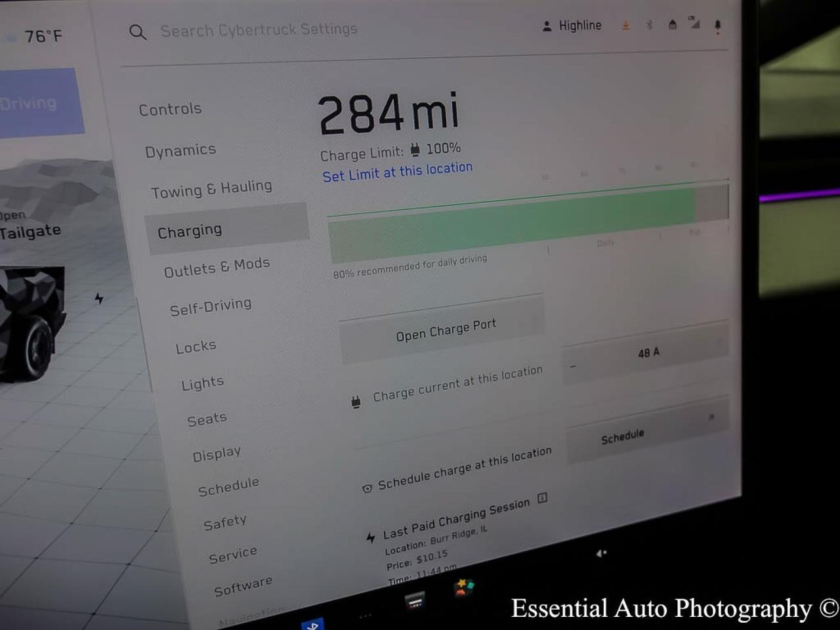Decrease charge current with minus button
Image resolution: width=840 pixels, height=630 pixels.
pos(573,366)
